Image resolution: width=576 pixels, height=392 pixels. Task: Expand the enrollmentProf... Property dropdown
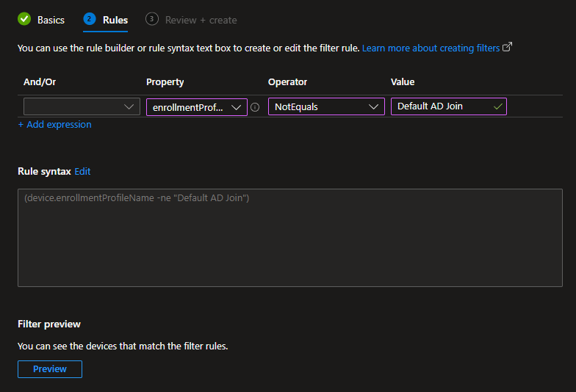(x=196, y=107)
